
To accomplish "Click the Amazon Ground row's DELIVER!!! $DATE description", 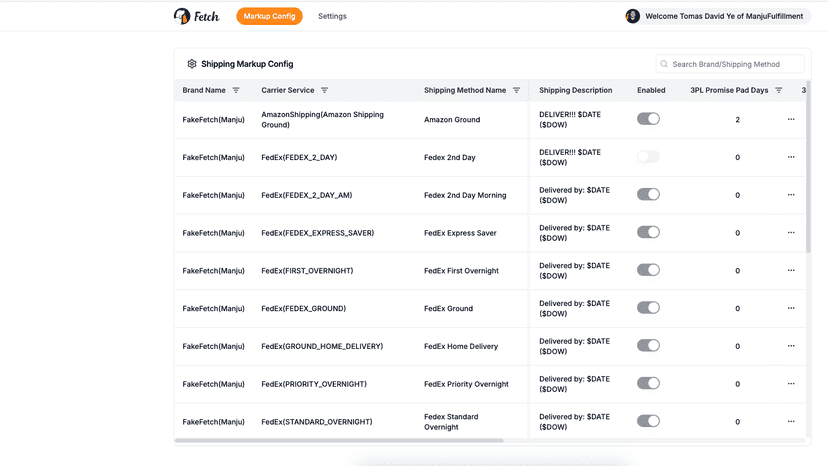I will point(570,119).
